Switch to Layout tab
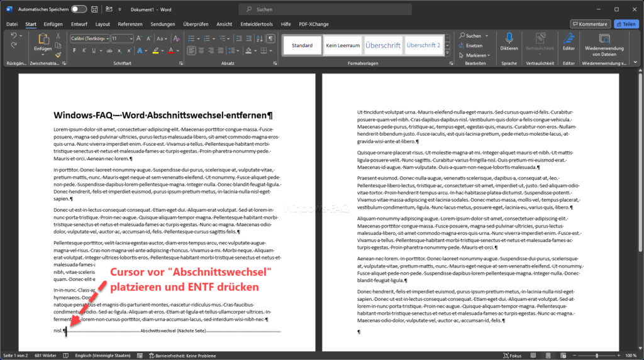 coord(103,25)
